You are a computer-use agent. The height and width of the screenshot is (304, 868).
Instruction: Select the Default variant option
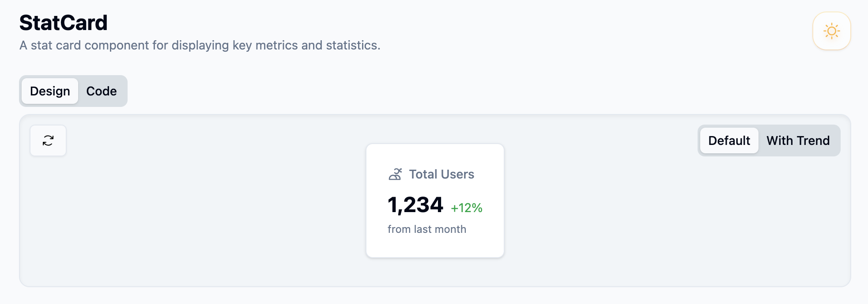(729, 141)
